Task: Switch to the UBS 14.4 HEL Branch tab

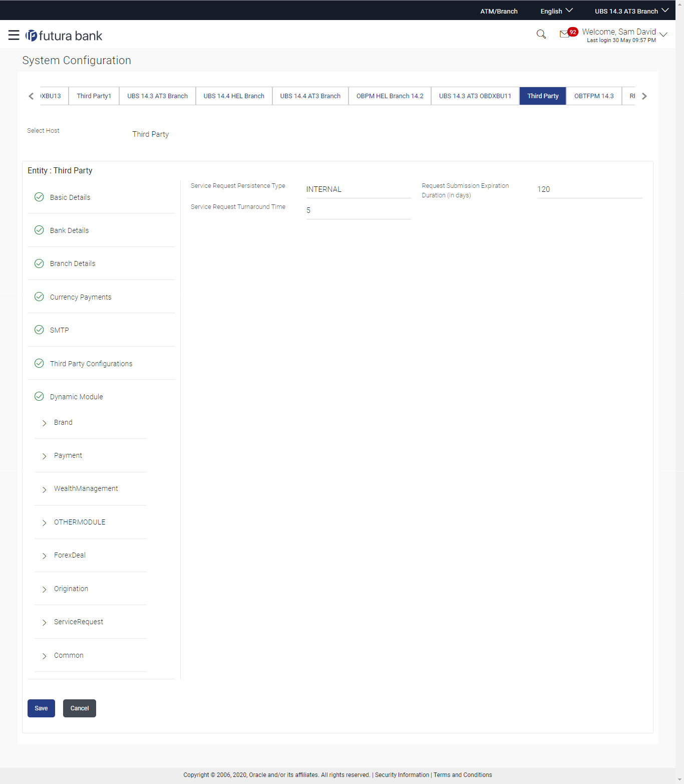Action: tap(234, 96)
